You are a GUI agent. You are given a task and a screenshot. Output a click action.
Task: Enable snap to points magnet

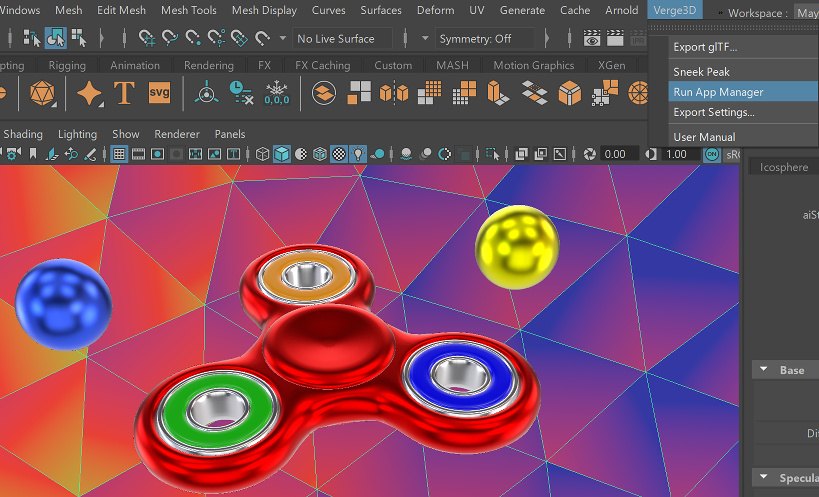pyautogui.click(x=193, y=38)
